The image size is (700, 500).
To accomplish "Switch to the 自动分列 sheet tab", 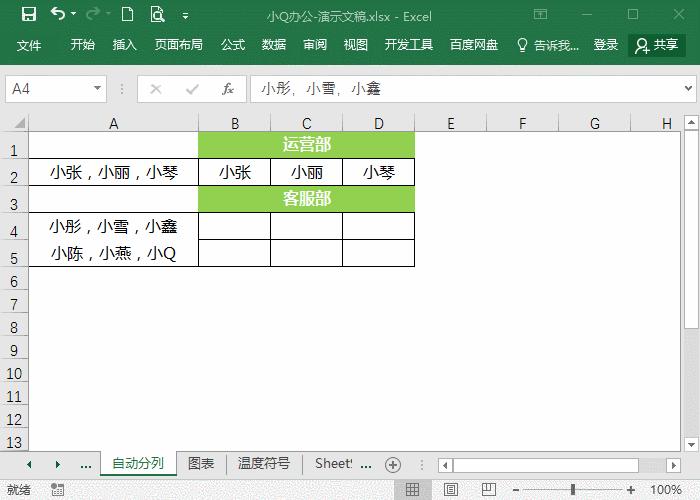I will coord(138,463).
